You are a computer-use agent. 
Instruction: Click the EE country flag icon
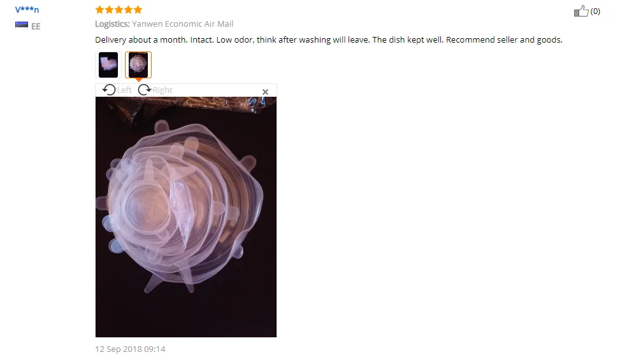click(22, 25)
